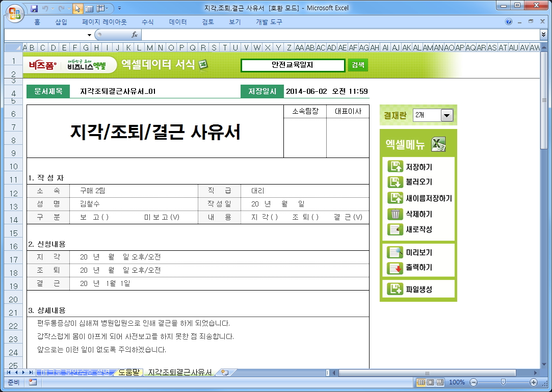The image size is (552, 392).
Task: Click the Save icon in quick access toolbar
Action: pyautogui.click(x=34, y=8)
